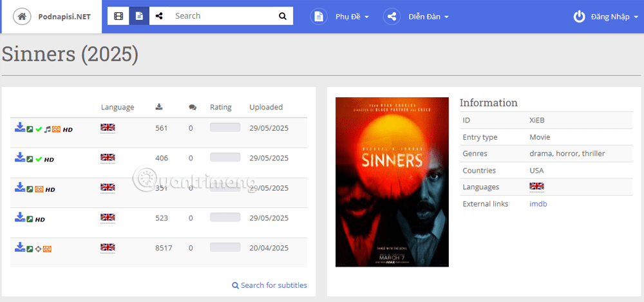Download the subtitle with 406 downloads
This screenshot has width=644, height=302.
point(20,157)
